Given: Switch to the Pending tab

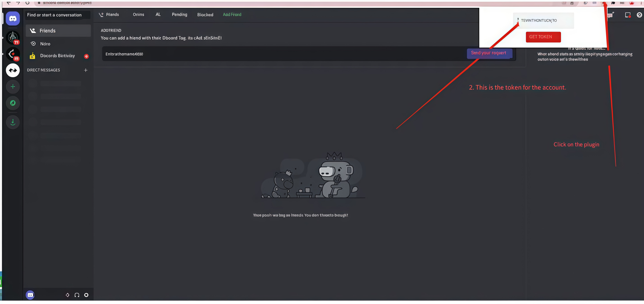Looking at the screenshot, I should click(180, 14).
